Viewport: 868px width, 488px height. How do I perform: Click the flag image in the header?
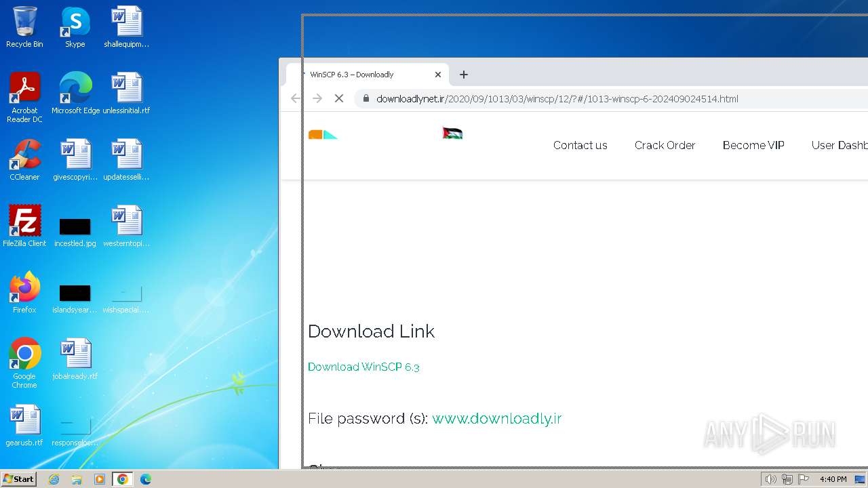[x=453, y=133]
